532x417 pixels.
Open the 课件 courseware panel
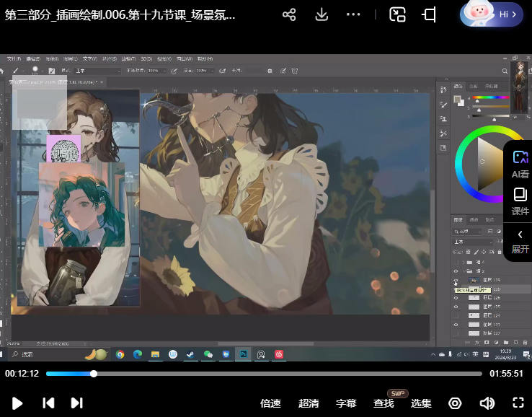click(520, 201)
